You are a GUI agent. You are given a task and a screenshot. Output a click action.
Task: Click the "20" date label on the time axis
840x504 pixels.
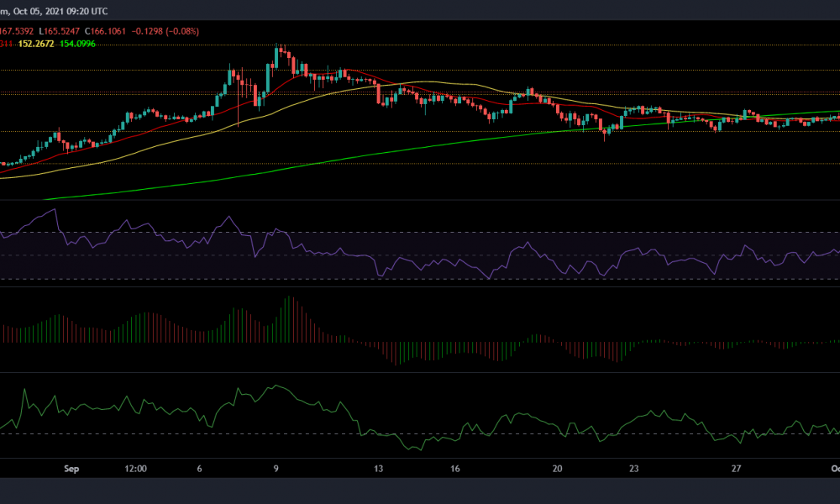(557, 469)
